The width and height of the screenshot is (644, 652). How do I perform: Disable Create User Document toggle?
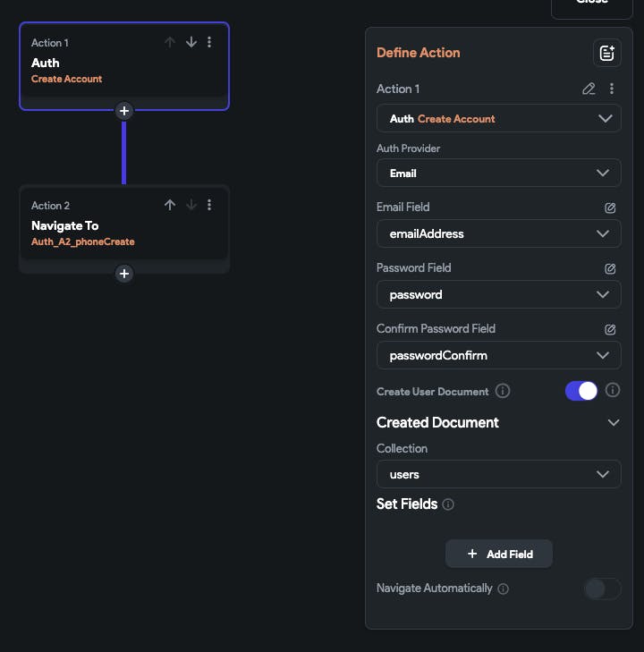pos(581,391)
